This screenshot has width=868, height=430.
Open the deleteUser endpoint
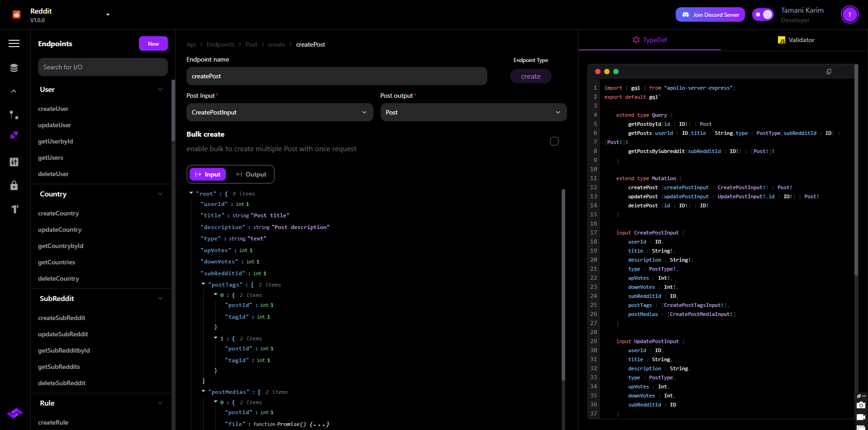click(x=53, y=174)
